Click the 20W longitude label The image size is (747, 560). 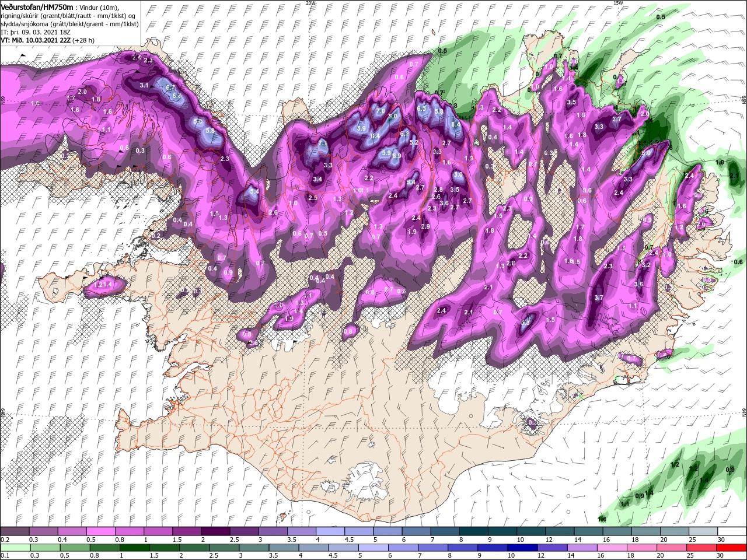click(311, 3)
